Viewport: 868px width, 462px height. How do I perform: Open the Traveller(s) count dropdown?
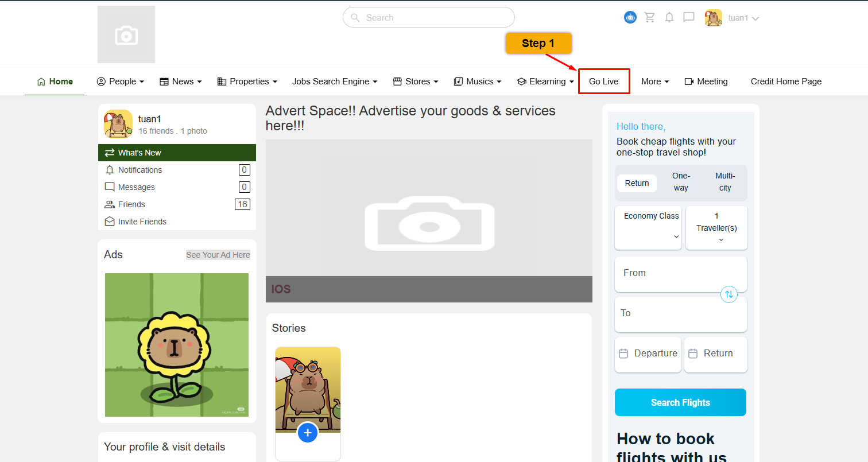click(716, 228)
